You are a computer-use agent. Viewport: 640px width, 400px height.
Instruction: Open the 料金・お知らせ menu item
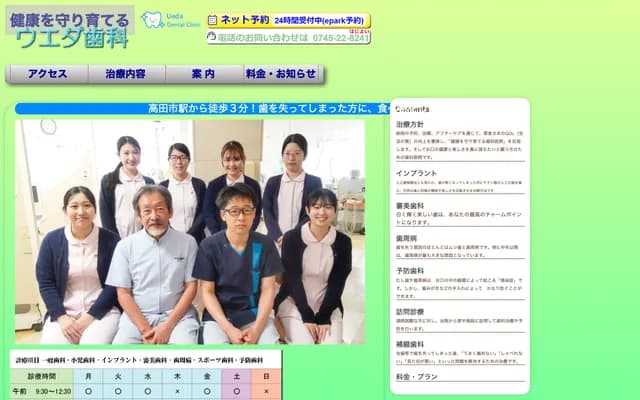pos(281,74)
